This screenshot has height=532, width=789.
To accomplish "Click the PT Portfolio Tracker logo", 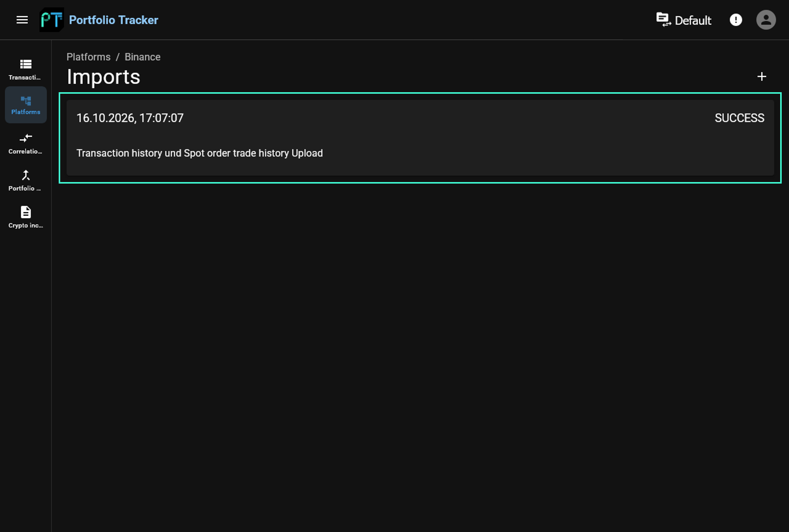I will click(52, 20).
